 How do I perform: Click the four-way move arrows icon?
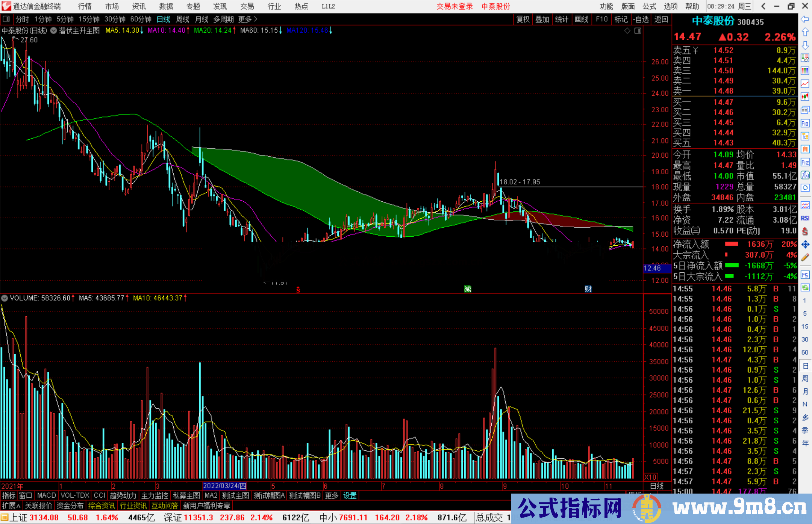click(805, 245)
